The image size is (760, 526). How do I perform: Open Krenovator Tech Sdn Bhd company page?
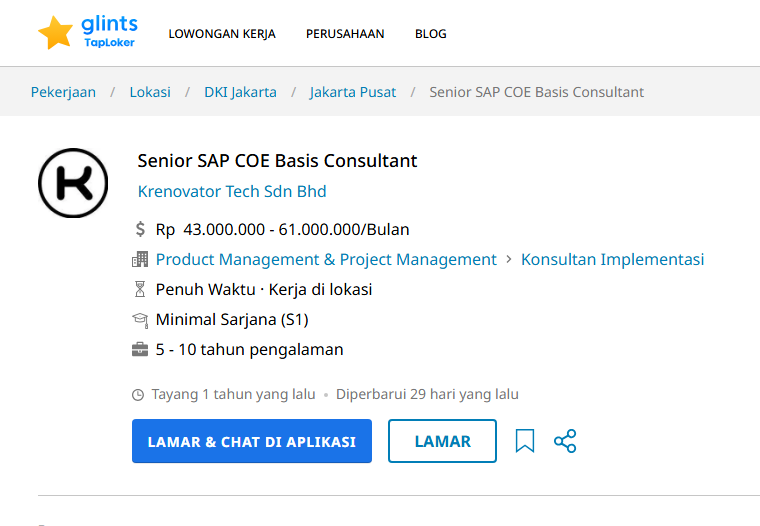pyautogui.click(x=232, y=191)
